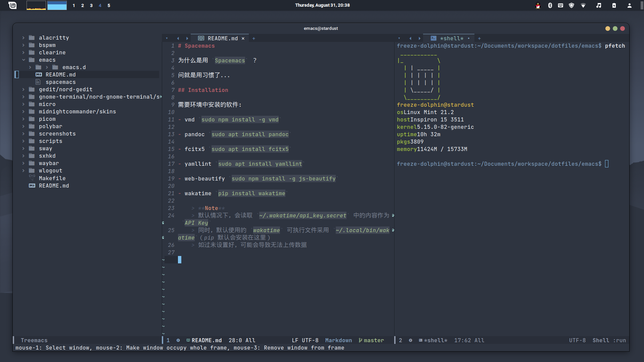Click the keyboard input tray icon
The image size is (644, 362).
560,5
